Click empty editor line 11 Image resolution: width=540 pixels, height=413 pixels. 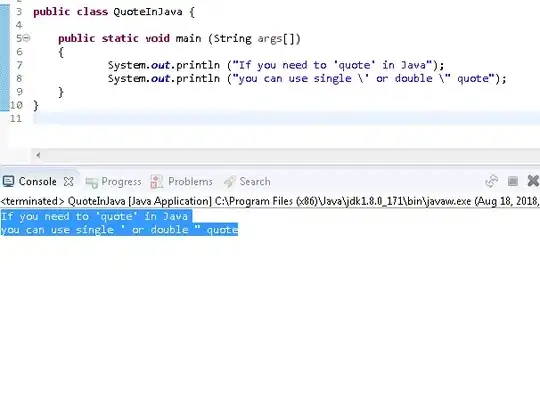287,118
